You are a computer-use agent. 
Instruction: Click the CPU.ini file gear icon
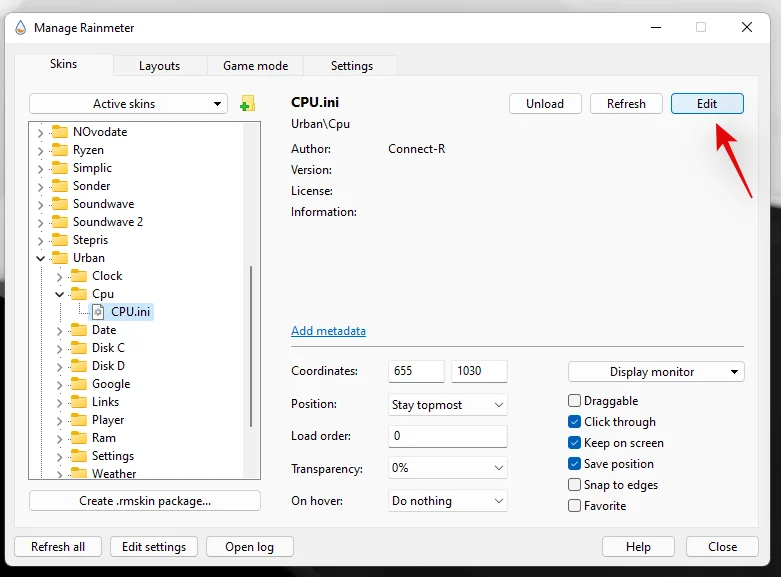tap(98, 312)
